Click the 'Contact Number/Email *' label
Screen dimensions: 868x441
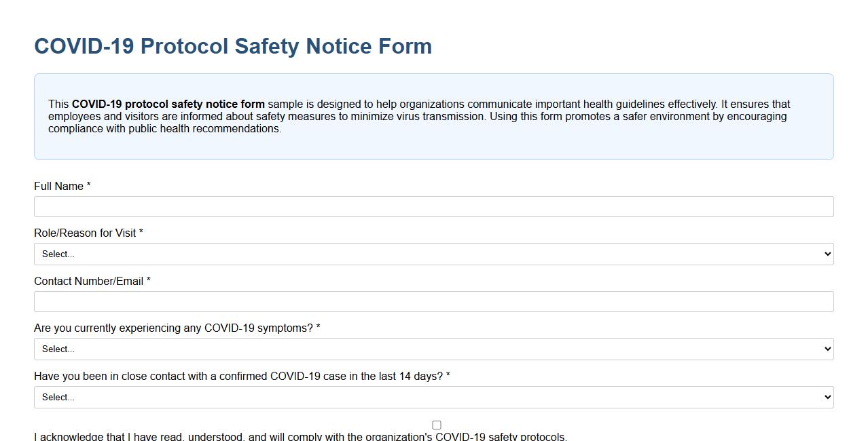[92, 281]
